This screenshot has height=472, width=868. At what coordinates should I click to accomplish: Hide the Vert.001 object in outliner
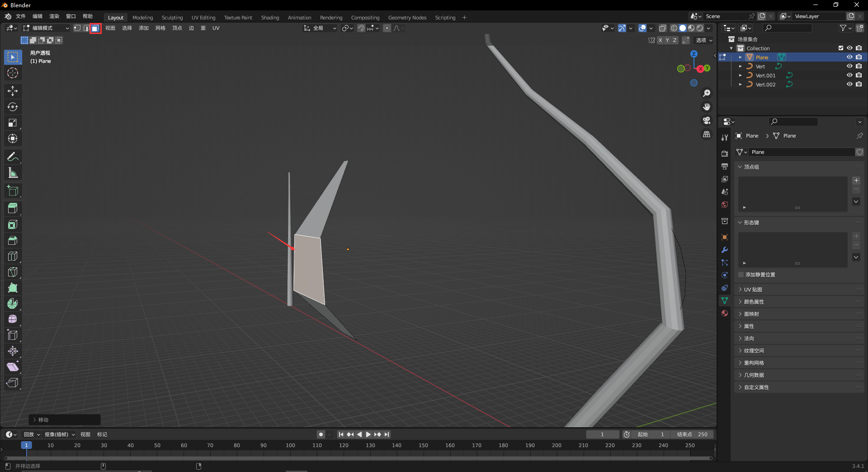tap(849, 75)
